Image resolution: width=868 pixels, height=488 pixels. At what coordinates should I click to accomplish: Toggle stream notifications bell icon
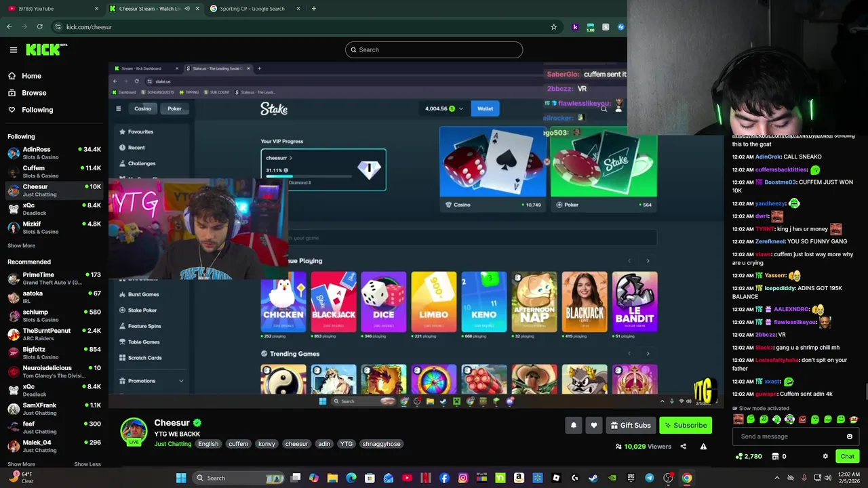pyautogui.click(x=574, y=426)
